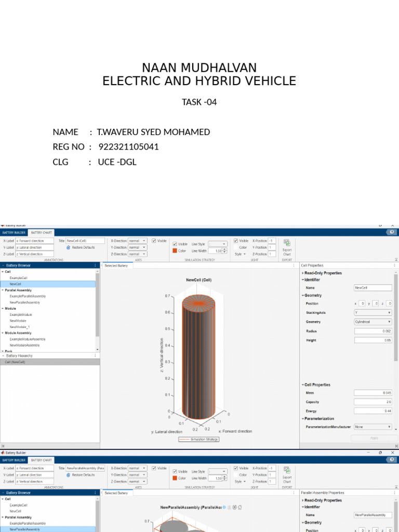The width and height of the screenshot is (399, 532).
Task: Click the Restore Defaults icon beside the NewCell title
Action: [x=68, y=248]
